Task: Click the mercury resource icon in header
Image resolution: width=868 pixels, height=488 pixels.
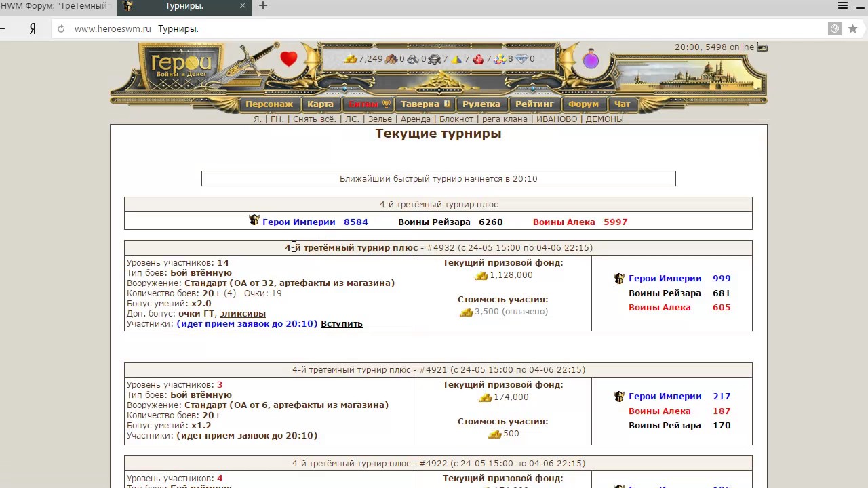Action: tap(435, 59)
